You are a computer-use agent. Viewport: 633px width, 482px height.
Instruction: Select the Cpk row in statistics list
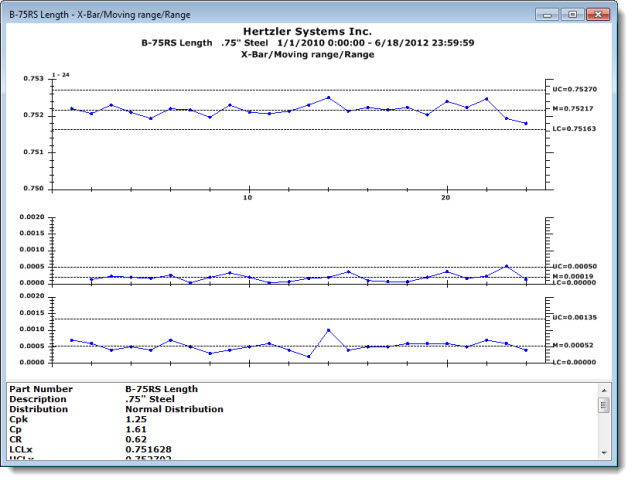point(18,420)
